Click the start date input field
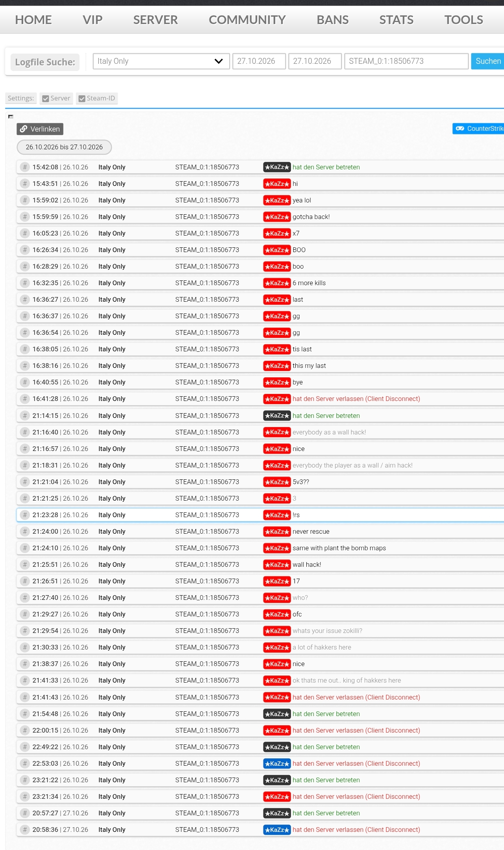504x850 pixels. [259, 61]
